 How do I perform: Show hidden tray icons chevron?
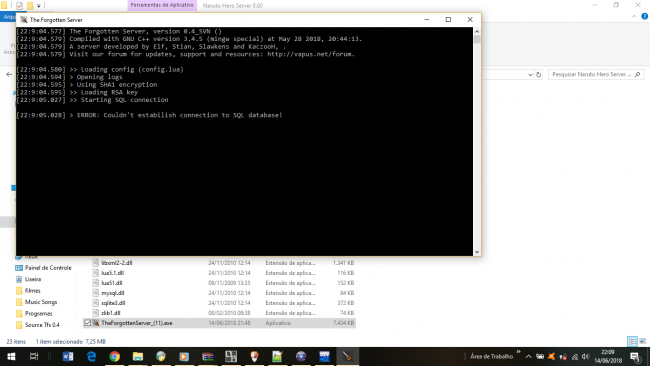529,356
